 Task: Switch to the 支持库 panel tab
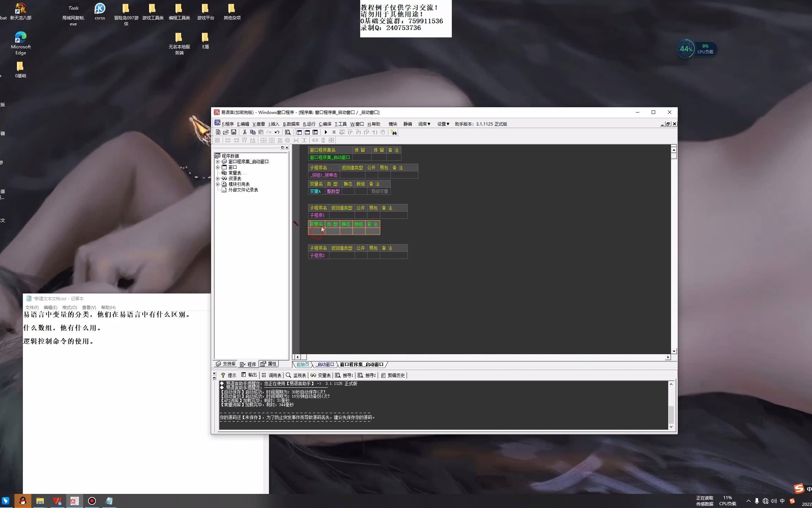click(226, 364)
